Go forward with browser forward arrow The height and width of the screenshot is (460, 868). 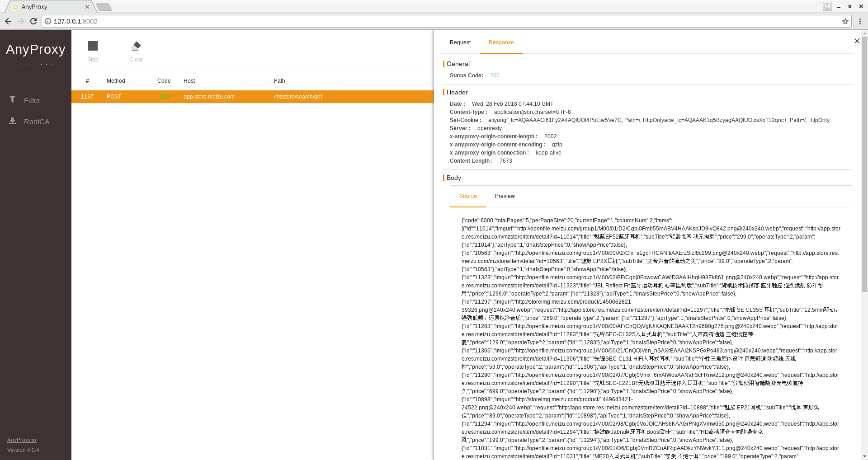21,21
